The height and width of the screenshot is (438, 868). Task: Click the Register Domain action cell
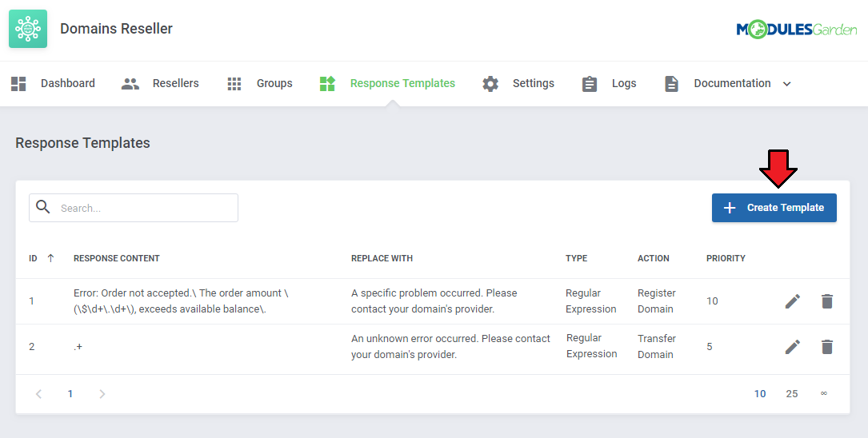[x=657, y=301]
